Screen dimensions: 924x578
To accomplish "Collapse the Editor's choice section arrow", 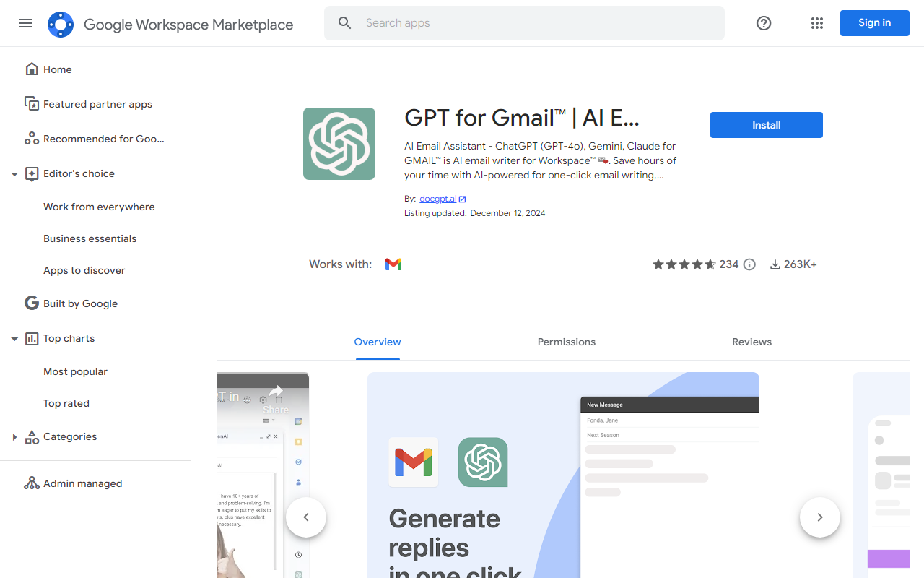I will point(14,174).
